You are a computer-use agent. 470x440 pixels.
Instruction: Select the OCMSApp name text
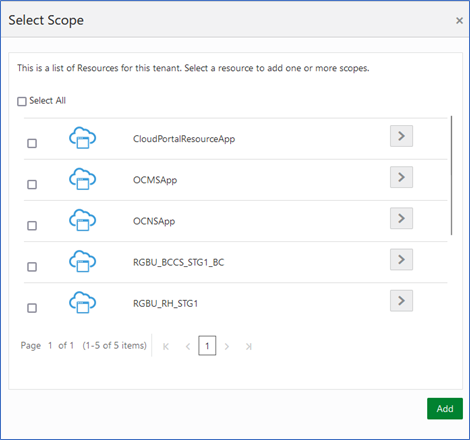(155, 180)
